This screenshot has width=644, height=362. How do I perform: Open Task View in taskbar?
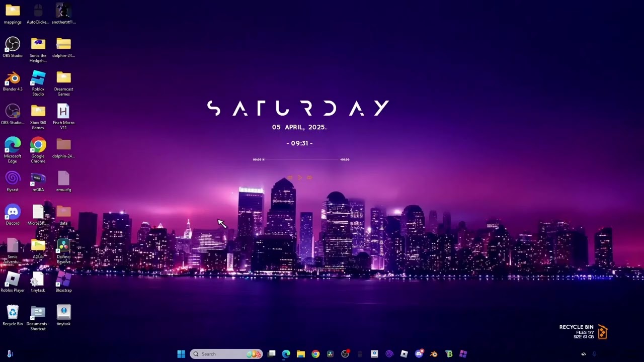point(272,354)
